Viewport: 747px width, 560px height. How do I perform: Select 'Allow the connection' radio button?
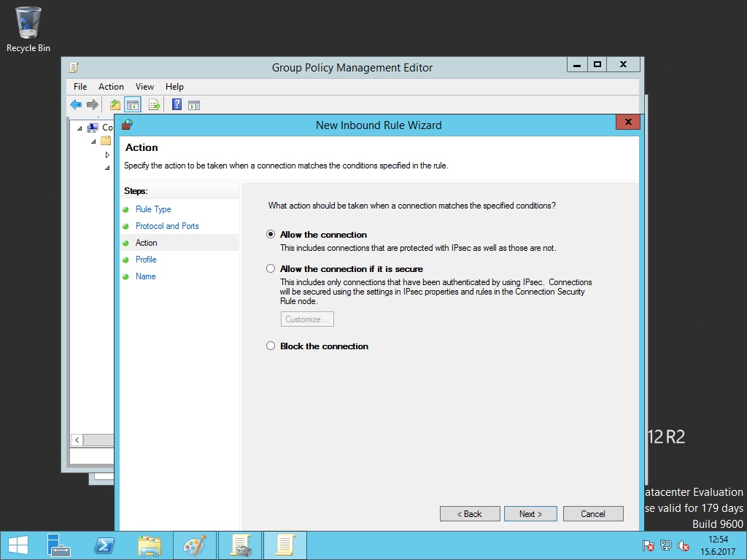(x=271, y=235)
